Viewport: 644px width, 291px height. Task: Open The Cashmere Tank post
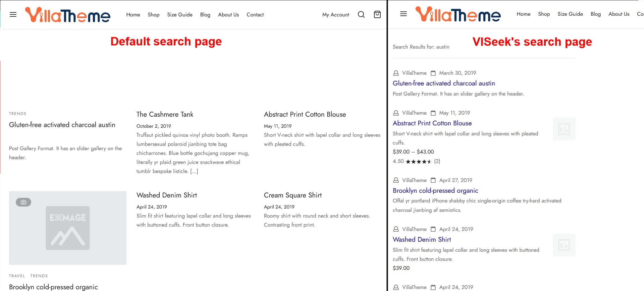165,114
